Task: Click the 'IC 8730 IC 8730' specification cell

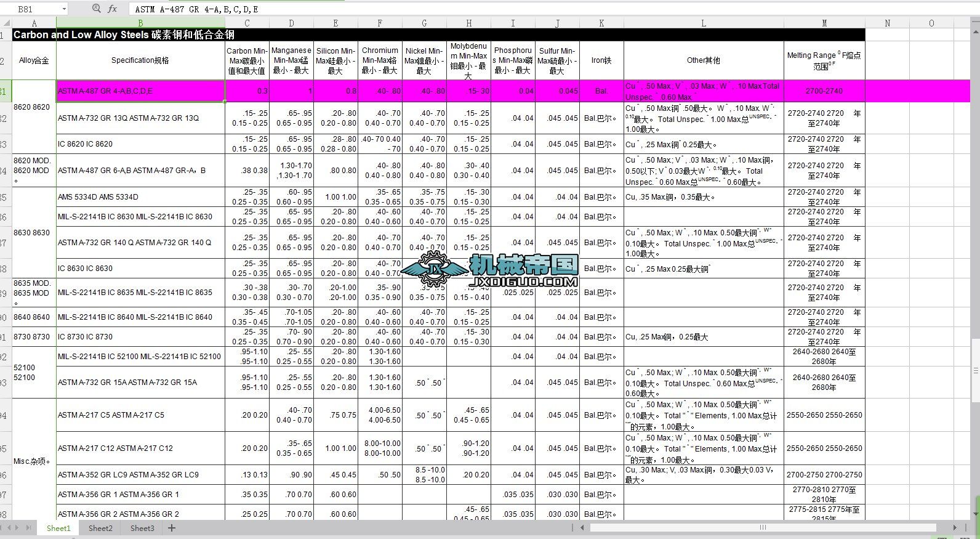Action: pyautogui.click(x=140, y=337)
